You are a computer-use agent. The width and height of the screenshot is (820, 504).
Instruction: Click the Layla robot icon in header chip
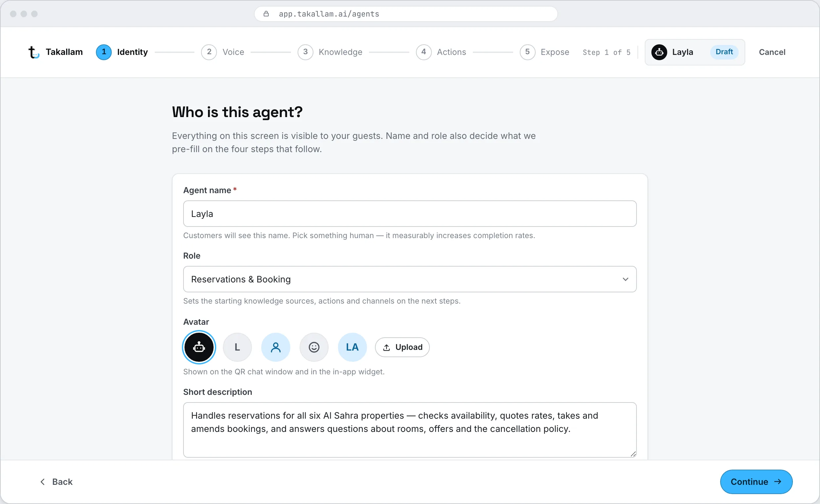click(x=659, y=52)
